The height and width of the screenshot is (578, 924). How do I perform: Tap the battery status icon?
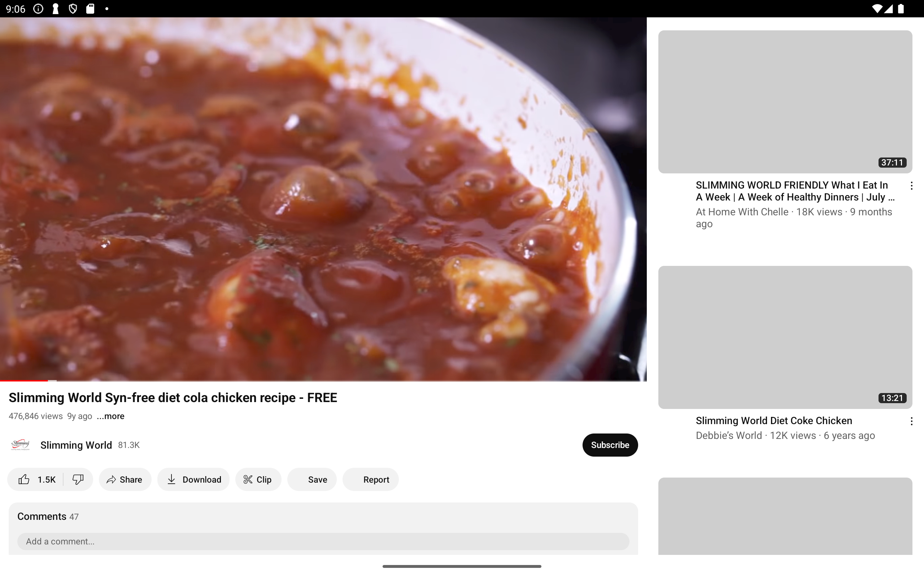pos(901,8)
